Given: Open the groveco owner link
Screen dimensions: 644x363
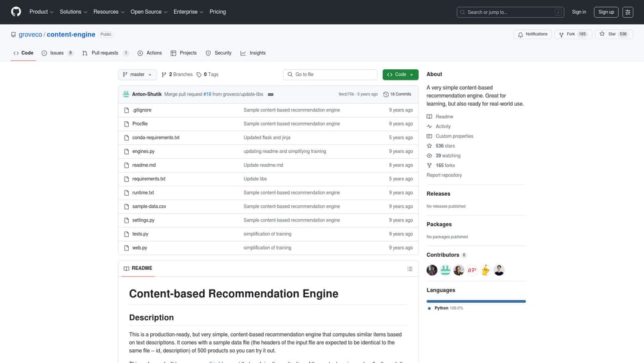Looking at the screenshot, I should click(x=30, y=35).
